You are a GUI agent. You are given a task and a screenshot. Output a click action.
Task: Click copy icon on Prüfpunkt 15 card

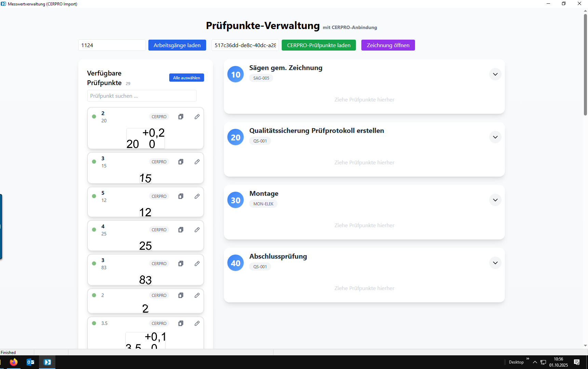(x=181, y=162)
